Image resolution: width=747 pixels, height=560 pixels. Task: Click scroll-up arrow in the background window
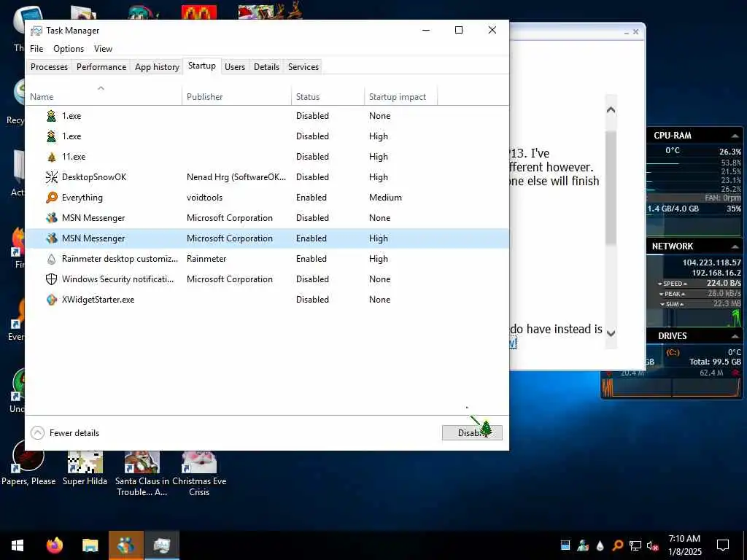[x=611, y=110]
